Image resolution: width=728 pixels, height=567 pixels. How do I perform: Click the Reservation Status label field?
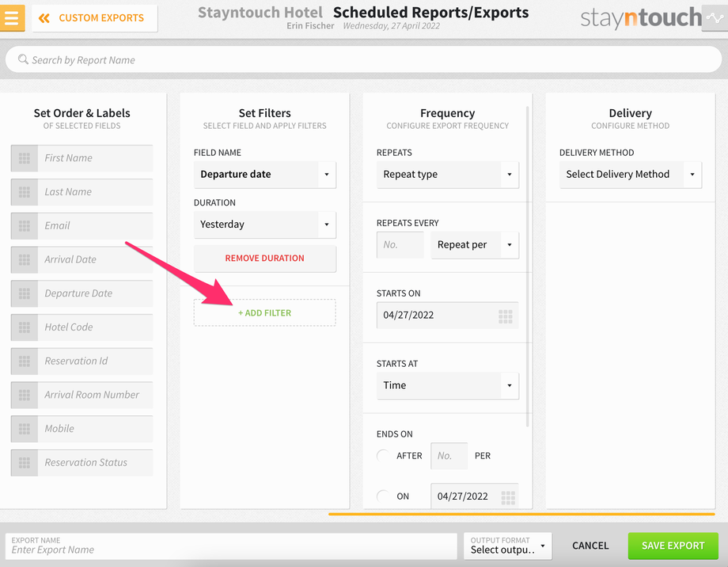(x=95, y=463)
